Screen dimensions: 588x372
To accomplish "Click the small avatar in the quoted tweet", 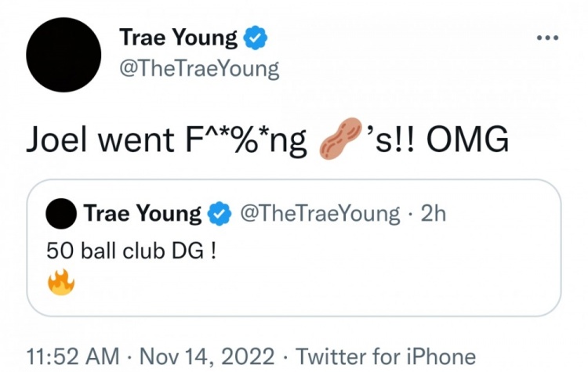I will 61,214.
